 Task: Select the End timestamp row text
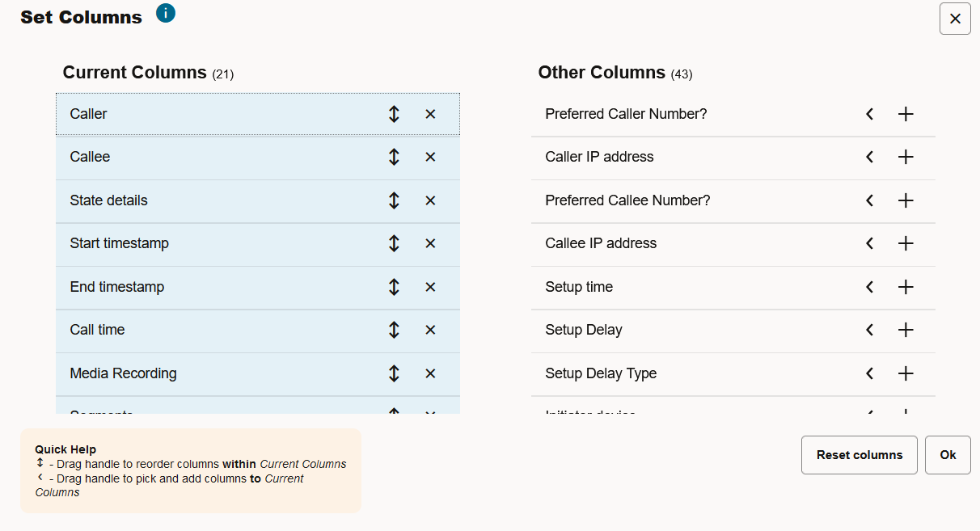point(117,287)
